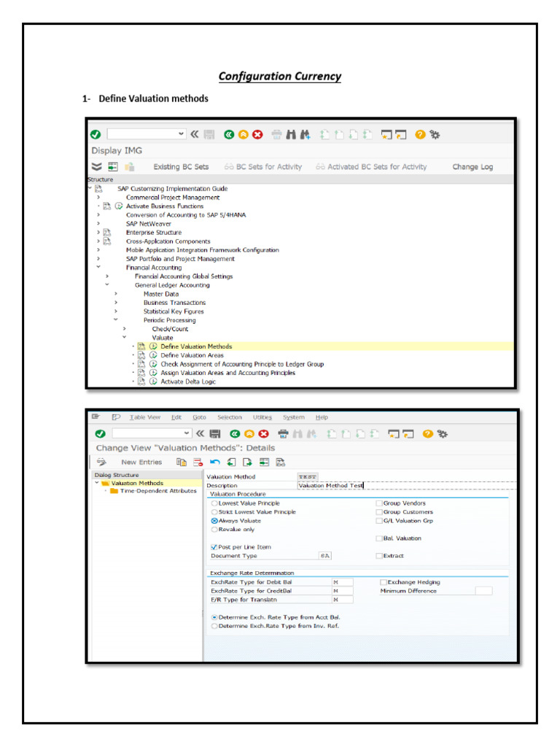Open the Customize Layout gear in Display IMG

435,135
